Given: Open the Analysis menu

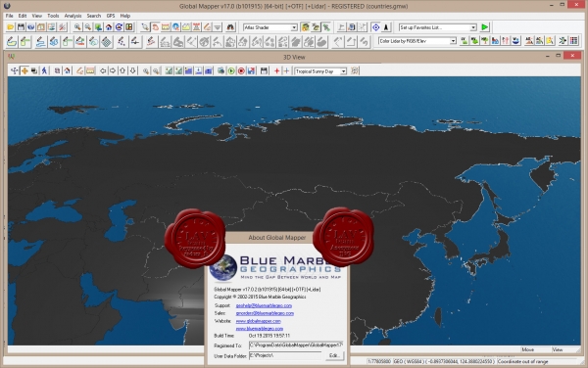Looking at the screenshot, I should tap(73, 16).
